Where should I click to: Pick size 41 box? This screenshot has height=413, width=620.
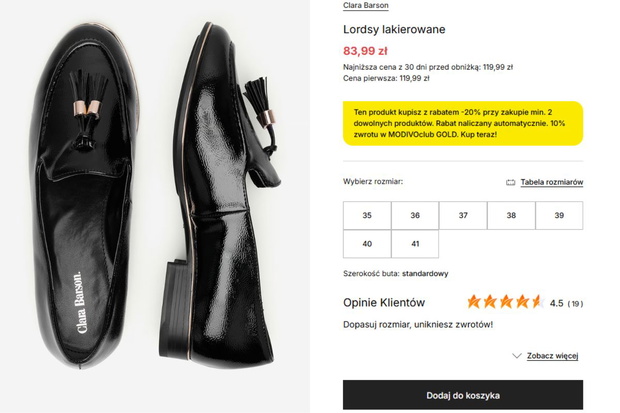click(x=415, y=244)
